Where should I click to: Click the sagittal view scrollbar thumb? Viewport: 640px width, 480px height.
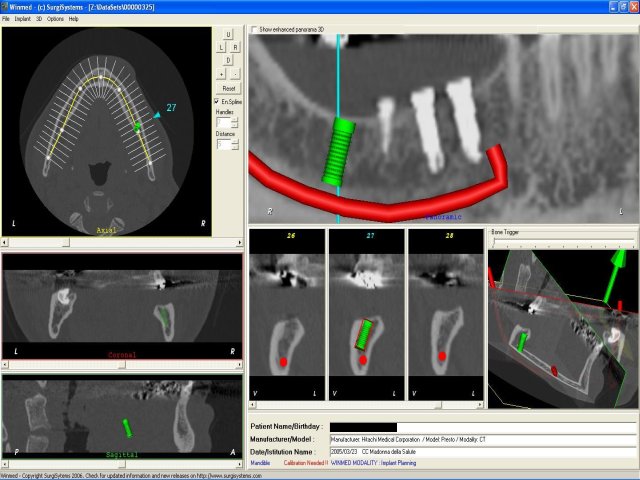tap(121, 464)
